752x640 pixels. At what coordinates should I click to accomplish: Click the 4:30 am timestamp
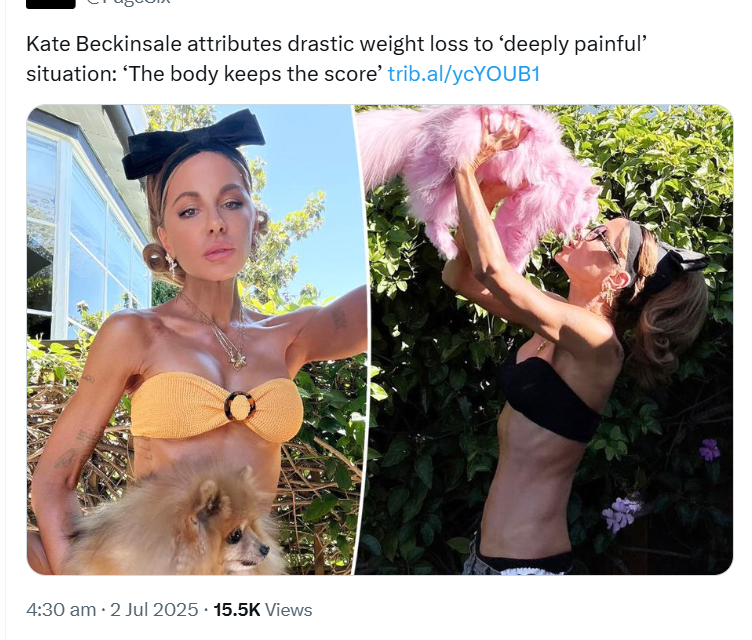(x=61, y=610)
